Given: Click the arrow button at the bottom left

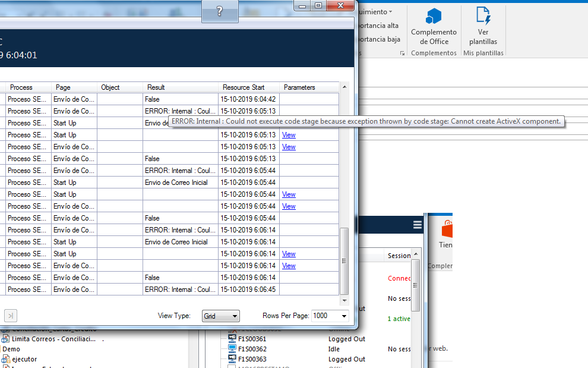Looking at the screenshot, I should click(10, 316).
